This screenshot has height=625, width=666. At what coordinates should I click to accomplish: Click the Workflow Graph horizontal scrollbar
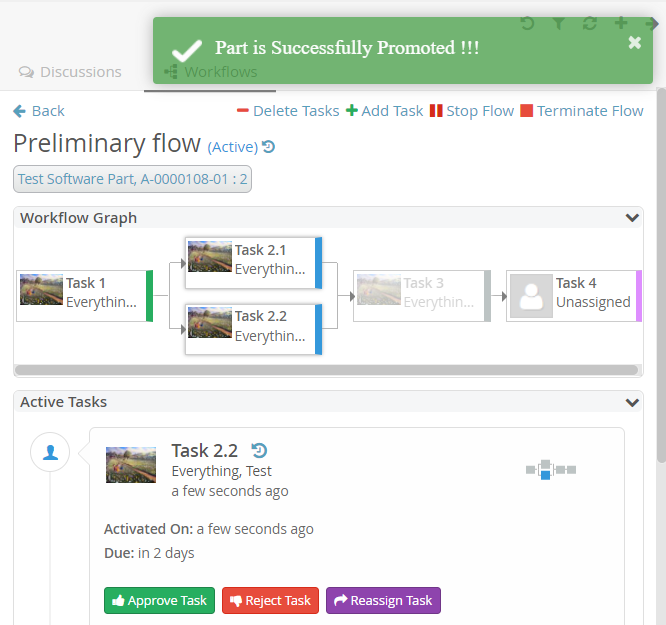click(x=326, y=370)
